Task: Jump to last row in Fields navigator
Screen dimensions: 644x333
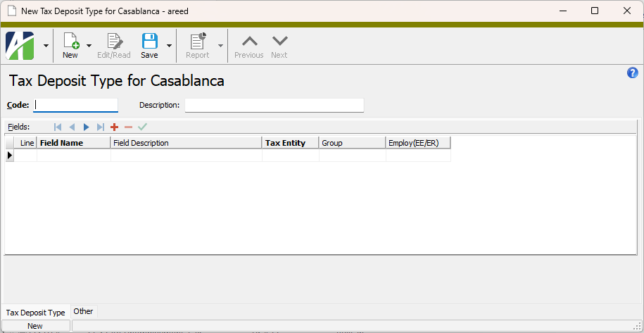Action: tap(100, 127)
